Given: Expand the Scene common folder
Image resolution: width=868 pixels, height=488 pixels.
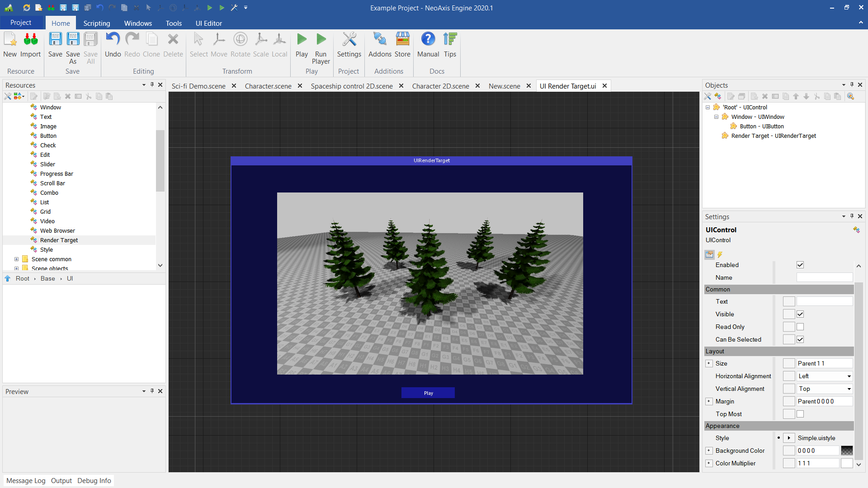Looking at the screenshot, I should pos(17,259).
